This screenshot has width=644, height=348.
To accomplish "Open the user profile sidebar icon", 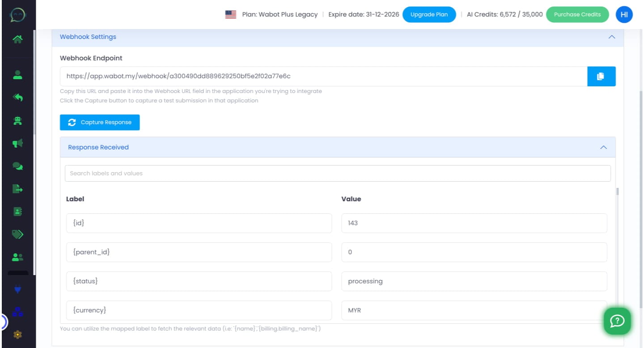I will [17, 75].
